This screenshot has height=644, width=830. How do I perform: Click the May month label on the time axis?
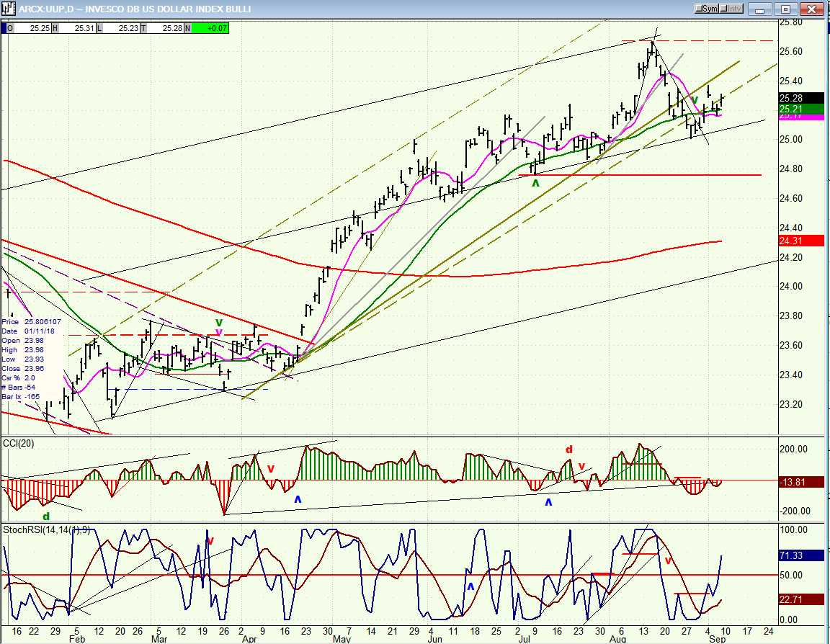342,639
